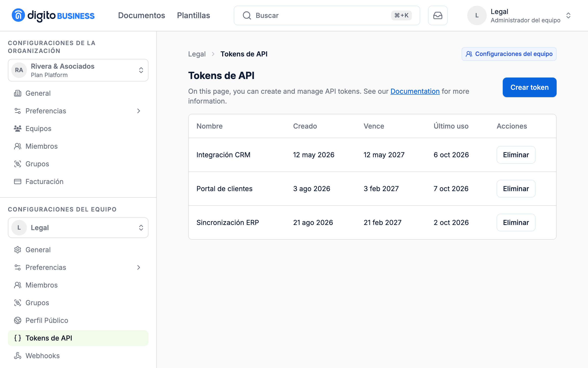Open the Legal team selector dropdown
The image size is (588, 368).
point(78,228)
